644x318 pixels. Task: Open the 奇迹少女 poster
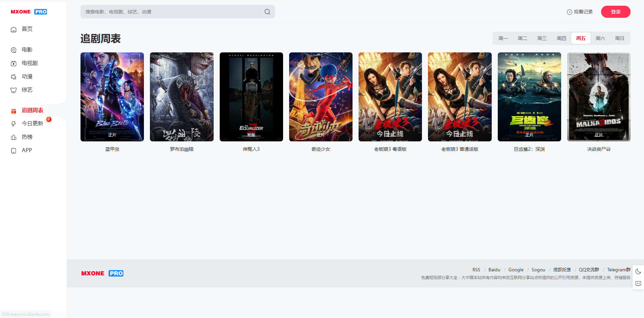click(321, 97)
